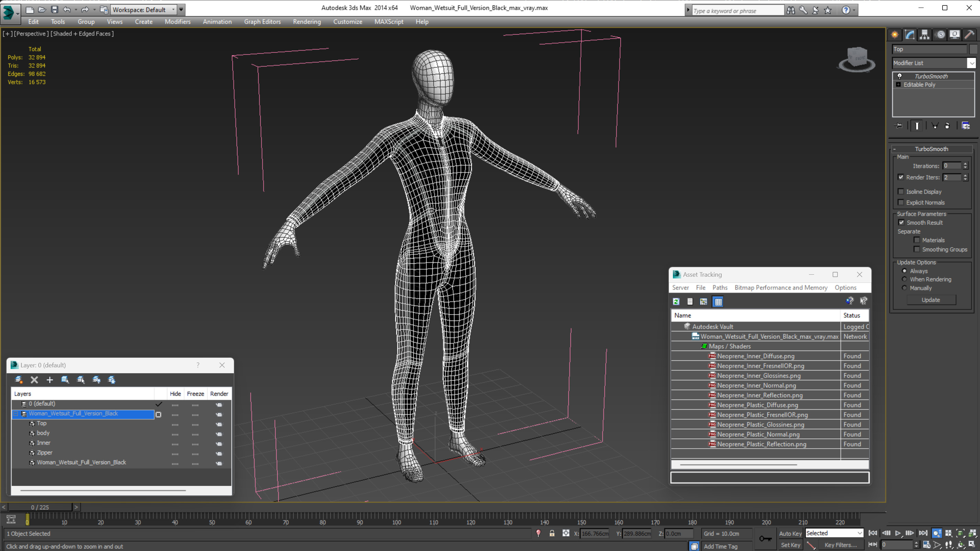
Task: Toggle the Smooth Result checkbox
Action: [901, 222]
